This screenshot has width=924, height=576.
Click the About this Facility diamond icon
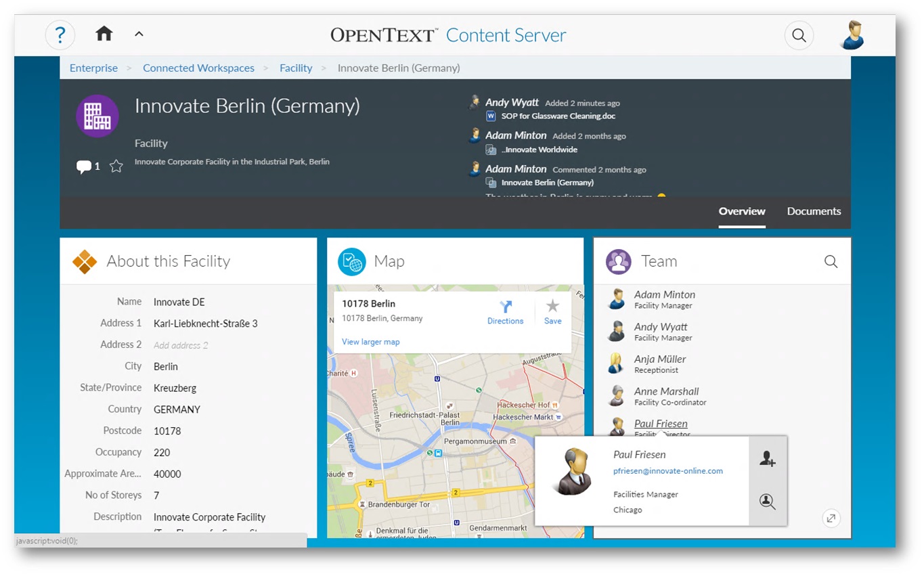pyautogui.click(x=85, y=261)
